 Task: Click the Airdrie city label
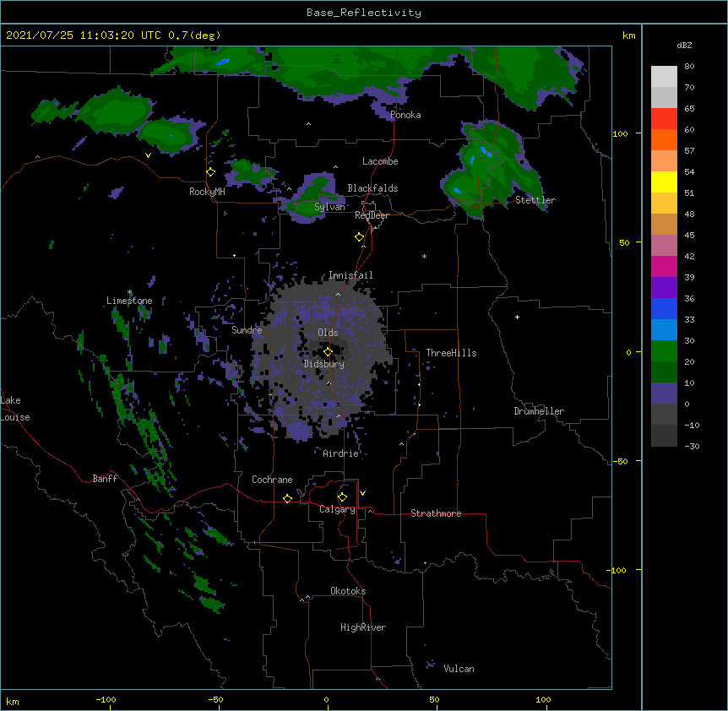[341, 453]
